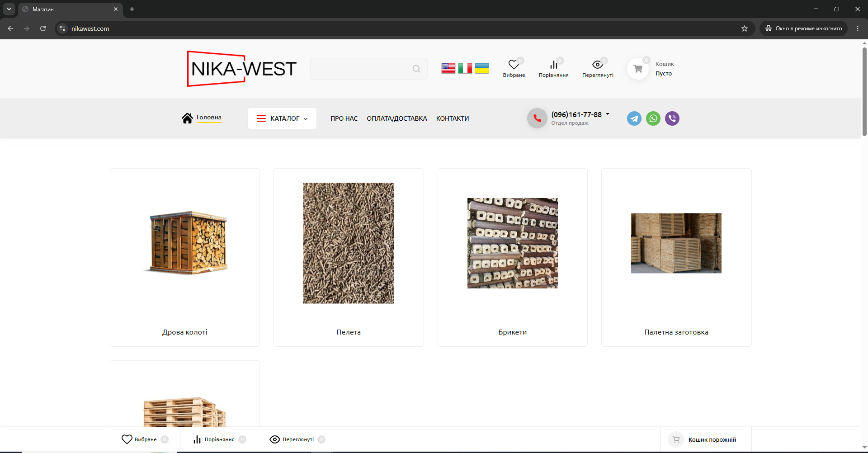Click the NIKA-WEST logo
868x453 pixels.
(242, 69)
